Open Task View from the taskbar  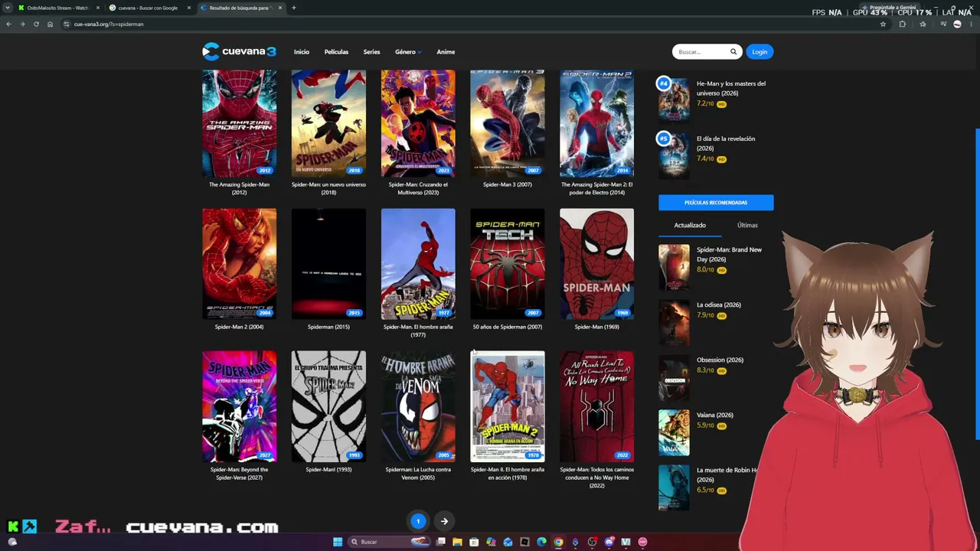tap(441, 542)
